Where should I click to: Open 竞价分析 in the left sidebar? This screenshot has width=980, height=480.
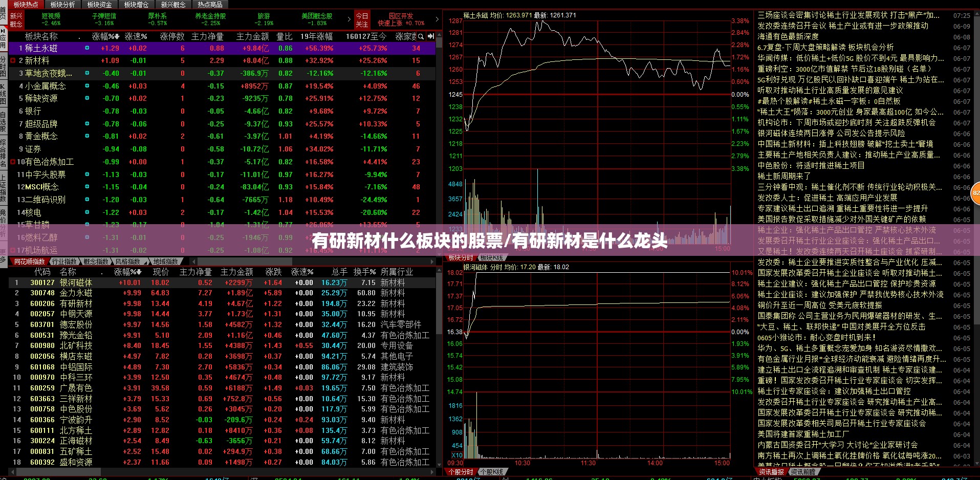(x=3, y=223)
